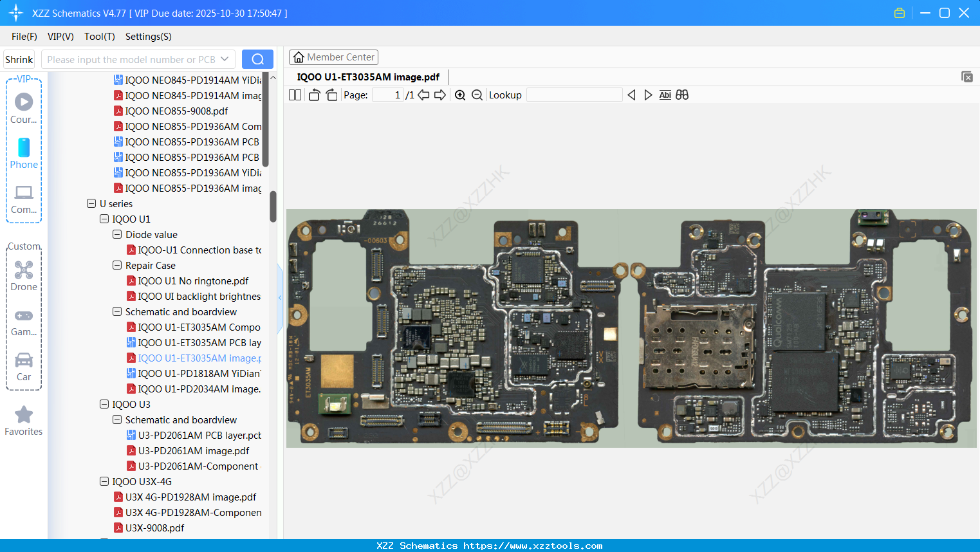Open the Settings(S) menu
The height and width of the screenshot is (552, 980).
[148, 37]
